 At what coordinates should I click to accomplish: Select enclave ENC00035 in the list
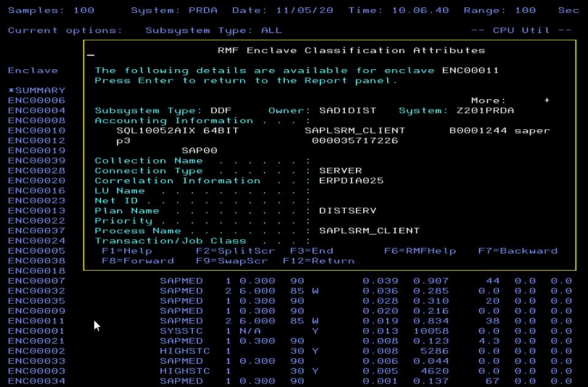point(36,301)
